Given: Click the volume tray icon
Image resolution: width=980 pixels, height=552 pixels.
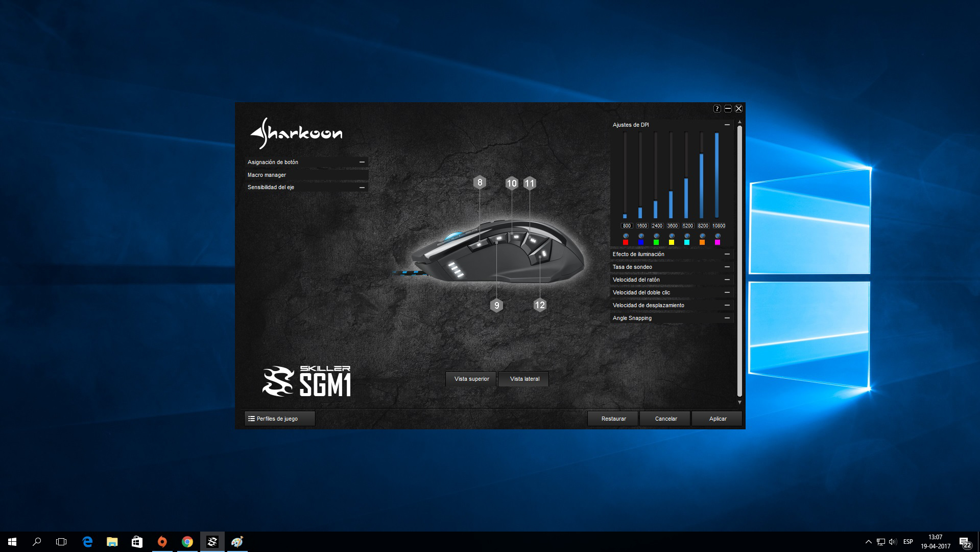Looking at the screenshot, I should click(x=893, y=542).
